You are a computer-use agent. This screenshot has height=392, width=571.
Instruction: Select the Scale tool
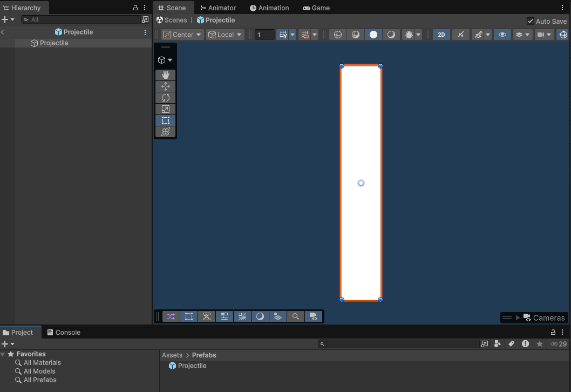pos(165,109)
